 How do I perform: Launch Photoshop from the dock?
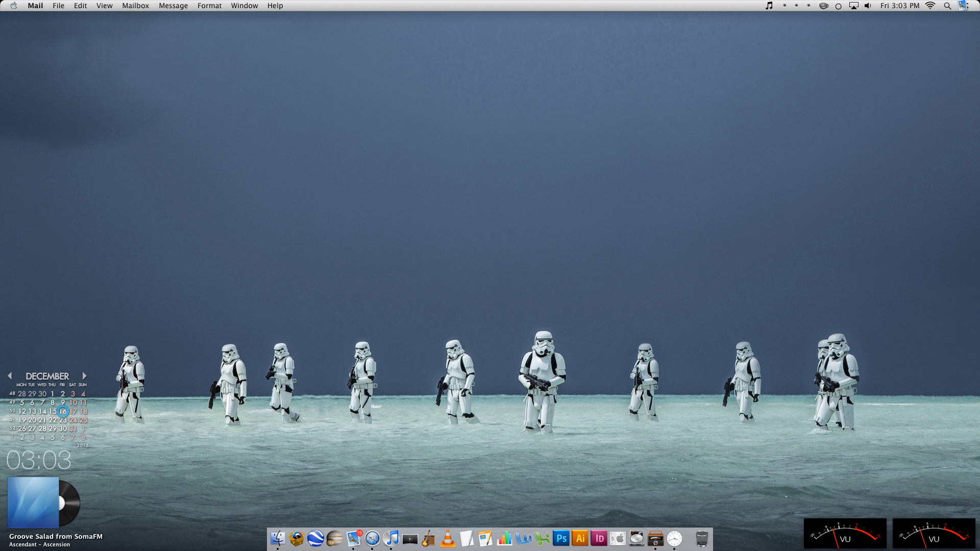click(x=561, y=538)
